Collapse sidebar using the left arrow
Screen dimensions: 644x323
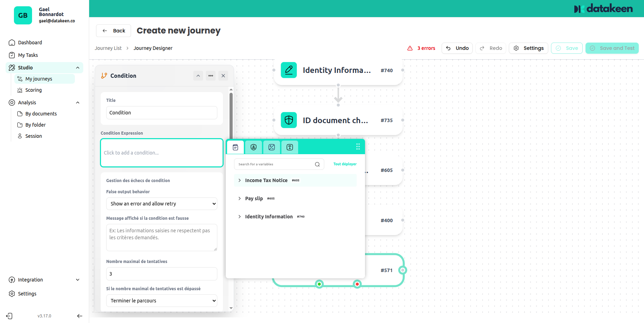[80, 316]
